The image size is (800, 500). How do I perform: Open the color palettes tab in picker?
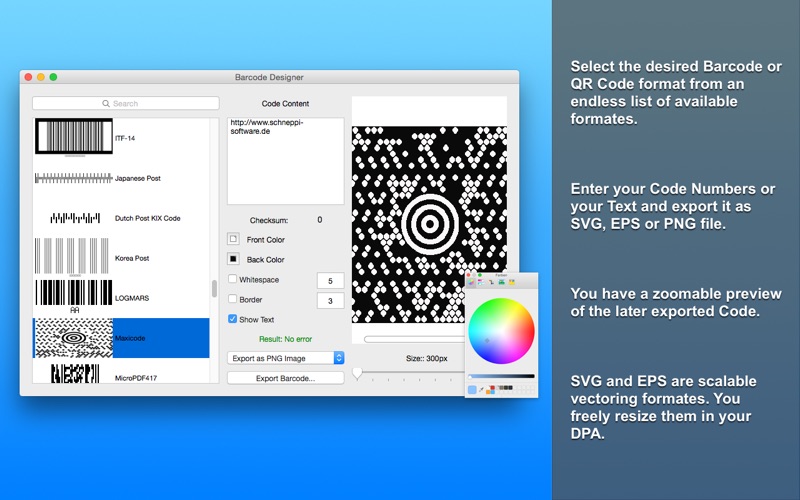[x=491, y=282]
